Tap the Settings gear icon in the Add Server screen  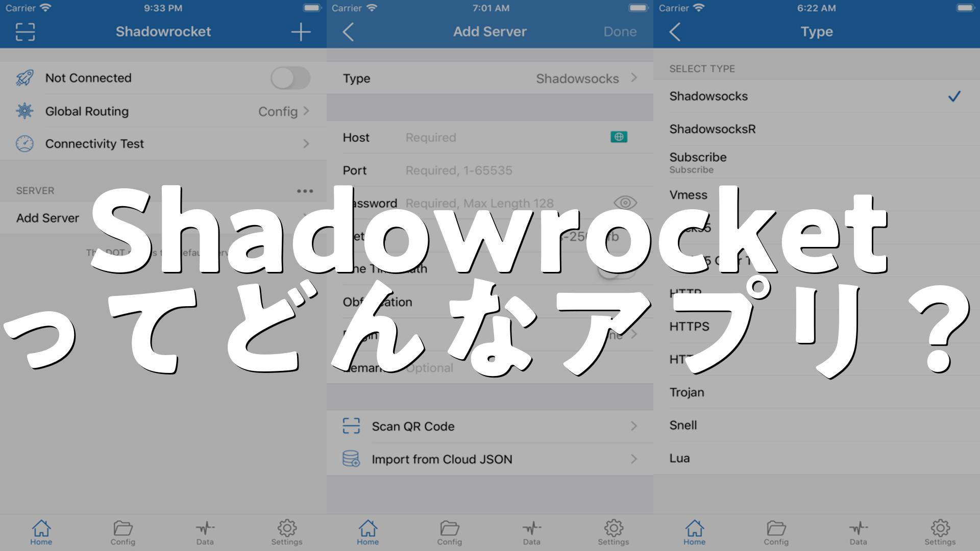614,528
